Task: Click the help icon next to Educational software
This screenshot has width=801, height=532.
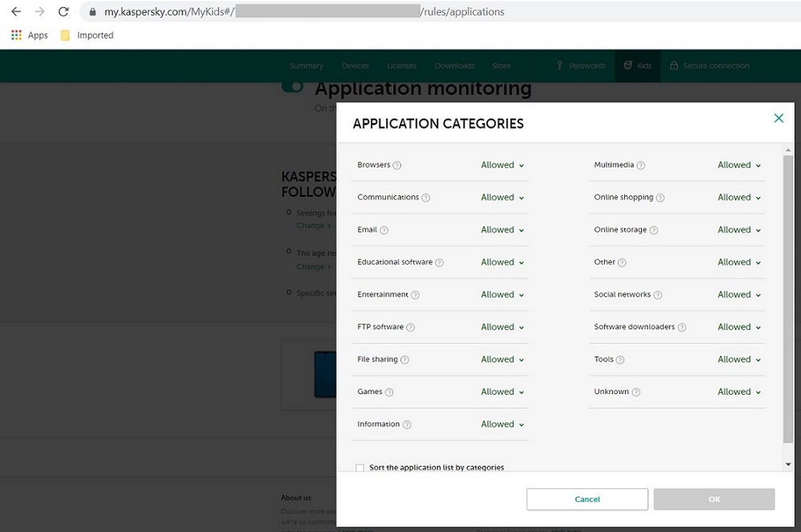Action: [x=439, y=262]
